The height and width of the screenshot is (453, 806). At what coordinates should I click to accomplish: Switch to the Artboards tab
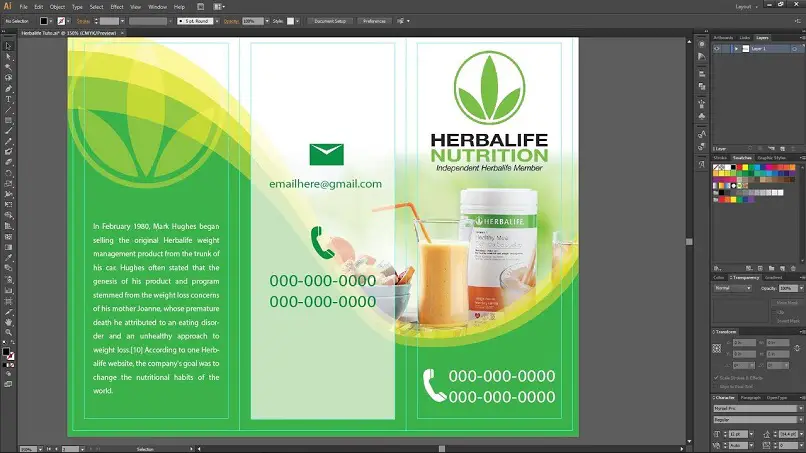[723, 38]
